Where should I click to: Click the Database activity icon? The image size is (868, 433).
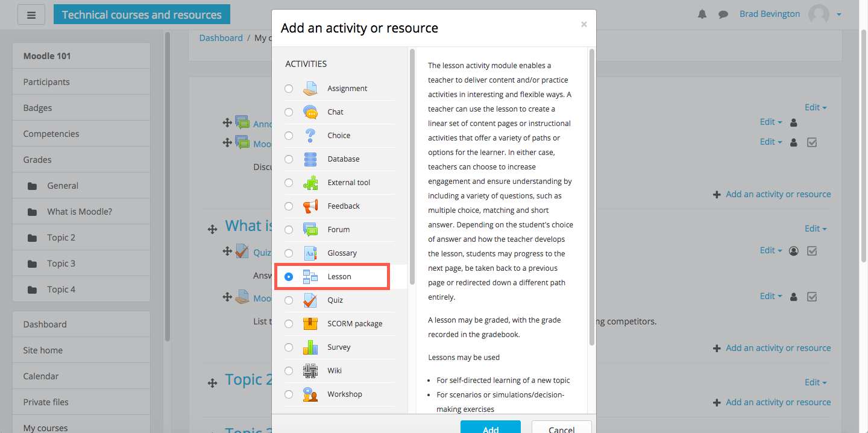click(x=310, y=159)
